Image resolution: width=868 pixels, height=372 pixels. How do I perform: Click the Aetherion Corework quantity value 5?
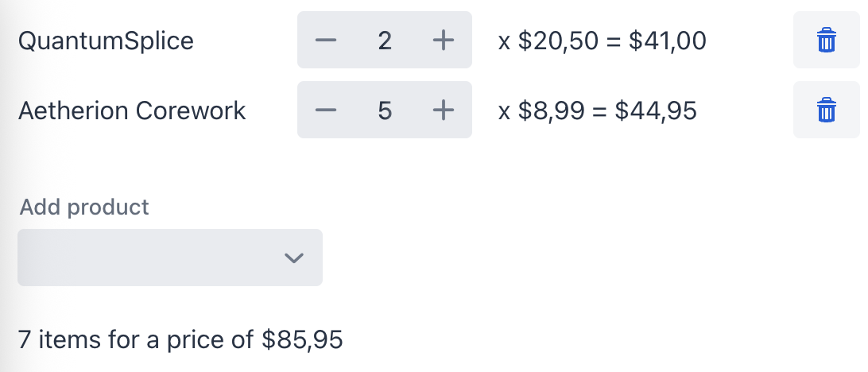coord(385,110)
